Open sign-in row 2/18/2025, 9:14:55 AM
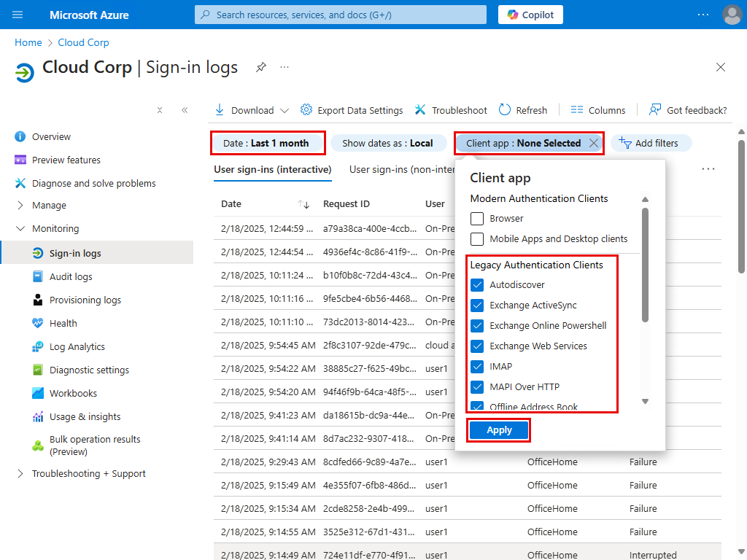Viewport: 747px width, 560px height. pos(468,532)
